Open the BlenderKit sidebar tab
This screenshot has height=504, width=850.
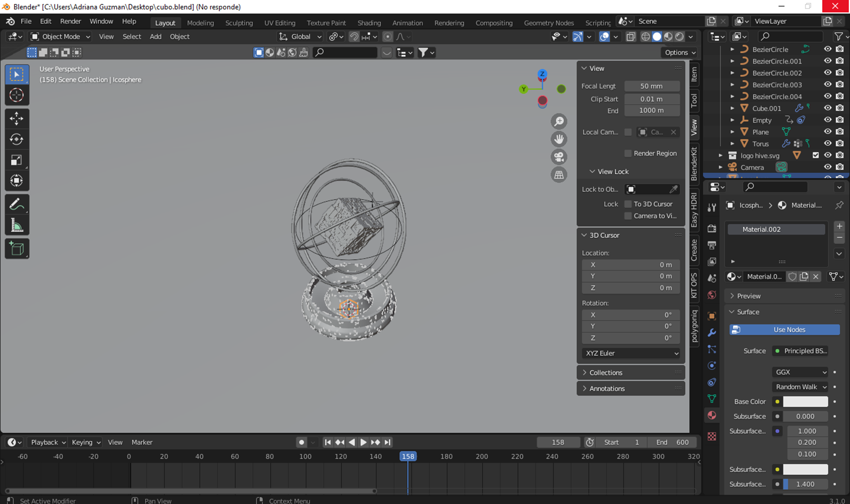(x=694, y=164)
